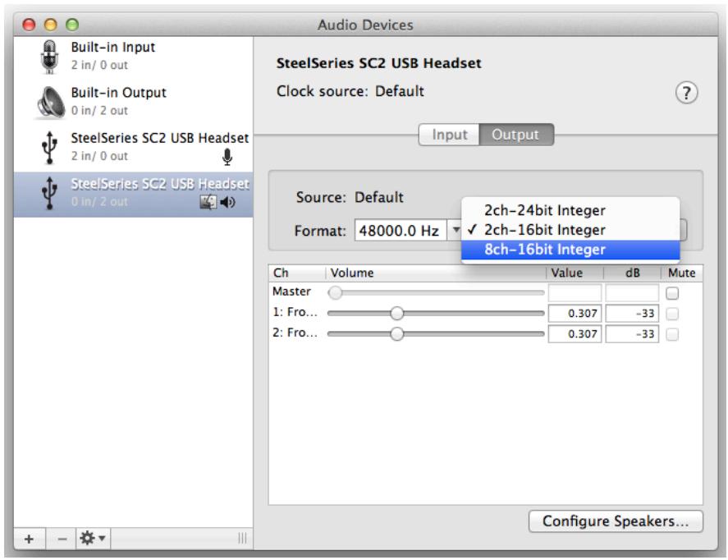Screen dimensions: 728x560
Task: Click the default output speaker indicator icon
Action: coord(227,202)
